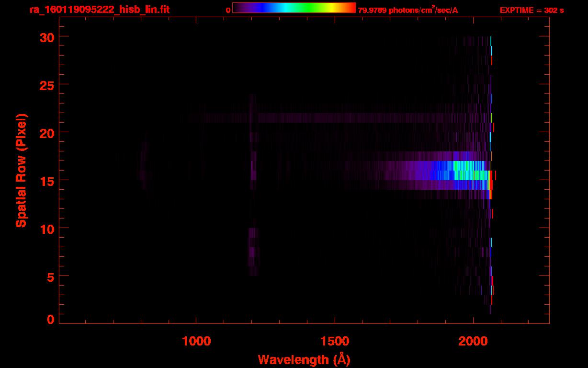This screenshot has height=368, width=588.
Task: Click the y-axis tick label 10
Action: [x=47, y=229]
